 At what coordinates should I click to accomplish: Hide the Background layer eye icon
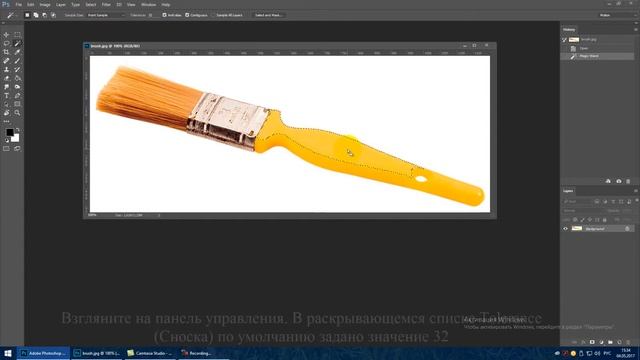(566, 229)
